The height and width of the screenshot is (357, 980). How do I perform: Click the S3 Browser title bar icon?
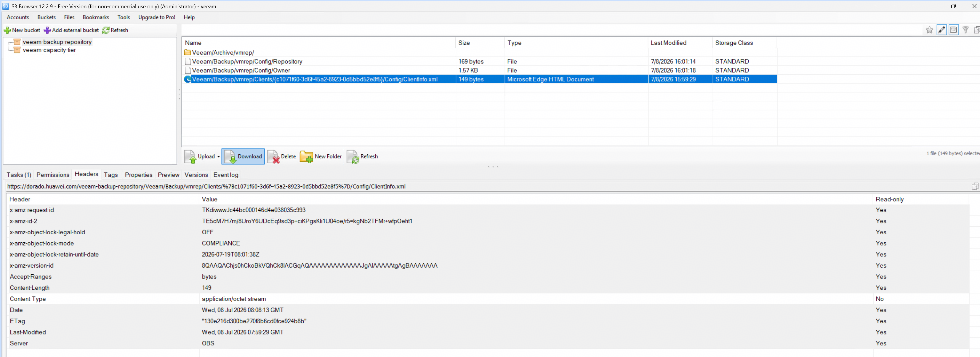pyautogui.click(x=5, y=6)
